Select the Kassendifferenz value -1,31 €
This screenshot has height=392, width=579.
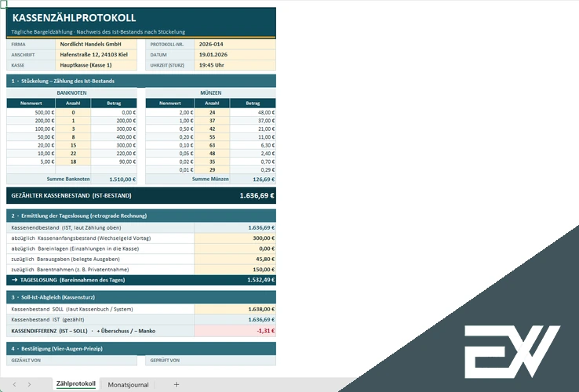[235, 331]
